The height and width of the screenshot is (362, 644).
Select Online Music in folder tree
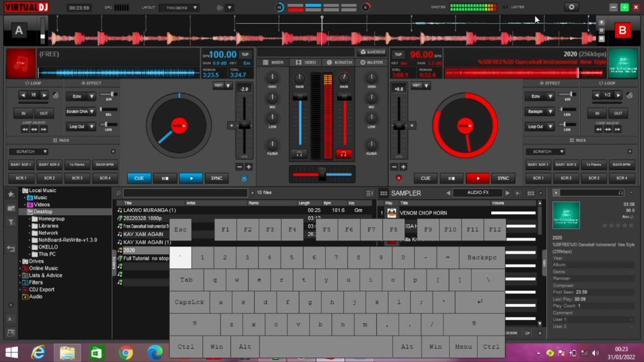[x=43, y=268]
